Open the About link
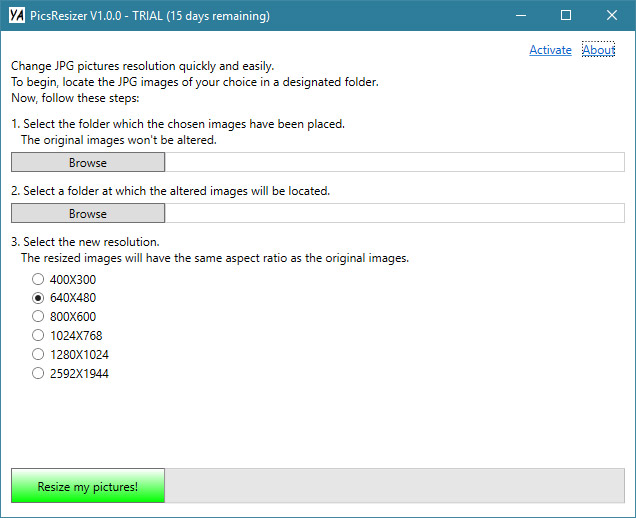 tap(598, 50)
